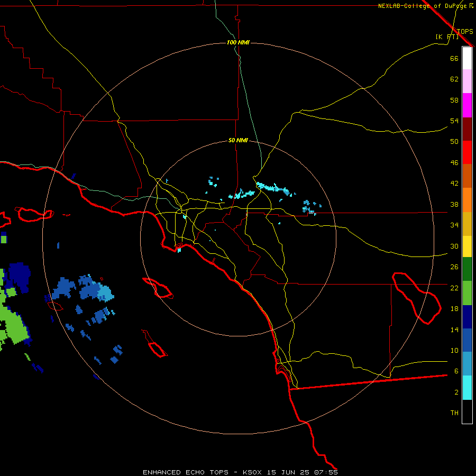Click legend value 30
Screen dimensions: 476x476
[x=454, y=246]
